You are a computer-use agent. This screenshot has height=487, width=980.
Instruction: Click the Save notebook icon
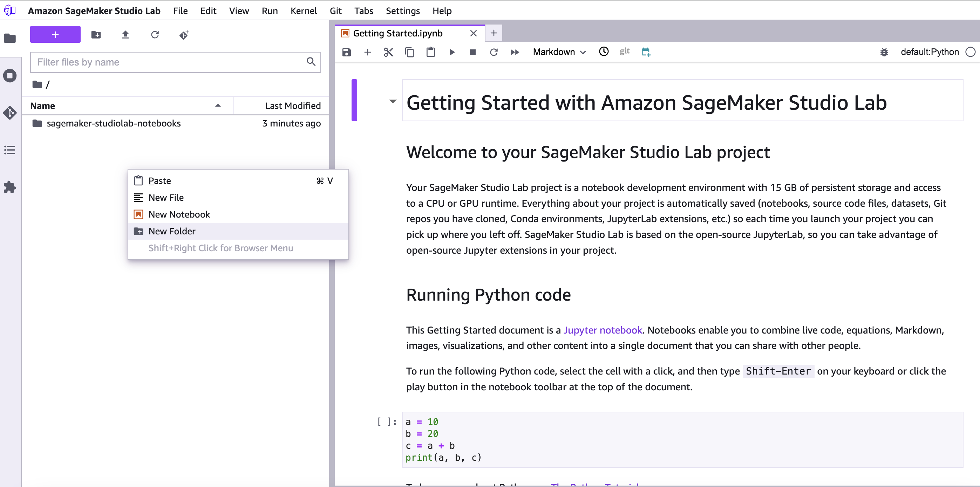[346, 52]
